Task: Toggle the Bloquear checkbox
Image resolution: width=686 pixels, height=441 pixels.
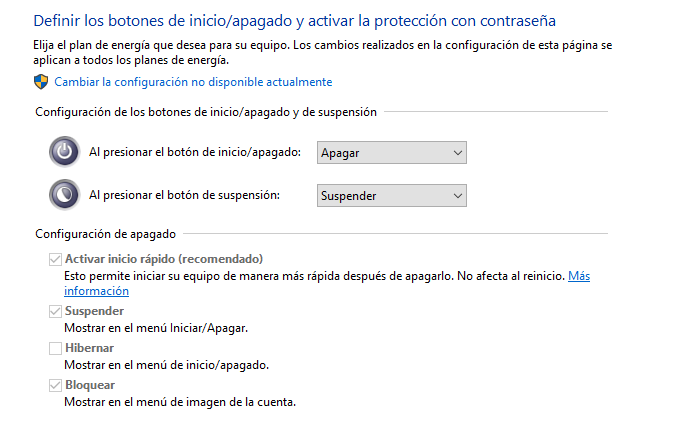Action: tap(55, 385)
